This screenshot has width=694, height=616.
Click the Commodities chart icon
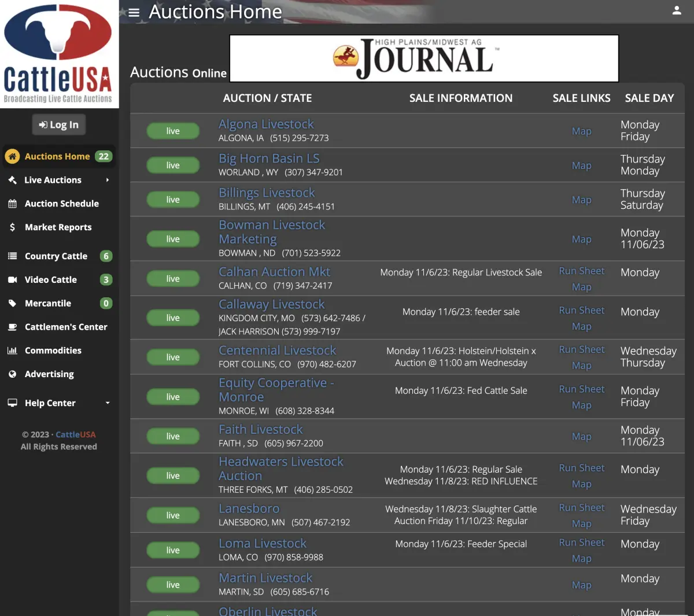12,351
